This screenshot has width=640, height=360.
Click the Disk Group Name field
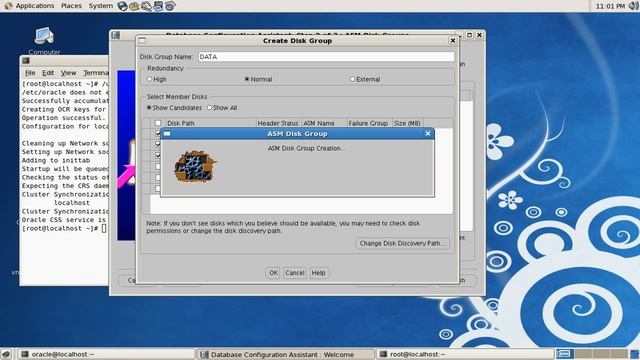pyautogui.click(x=326, y=57)
